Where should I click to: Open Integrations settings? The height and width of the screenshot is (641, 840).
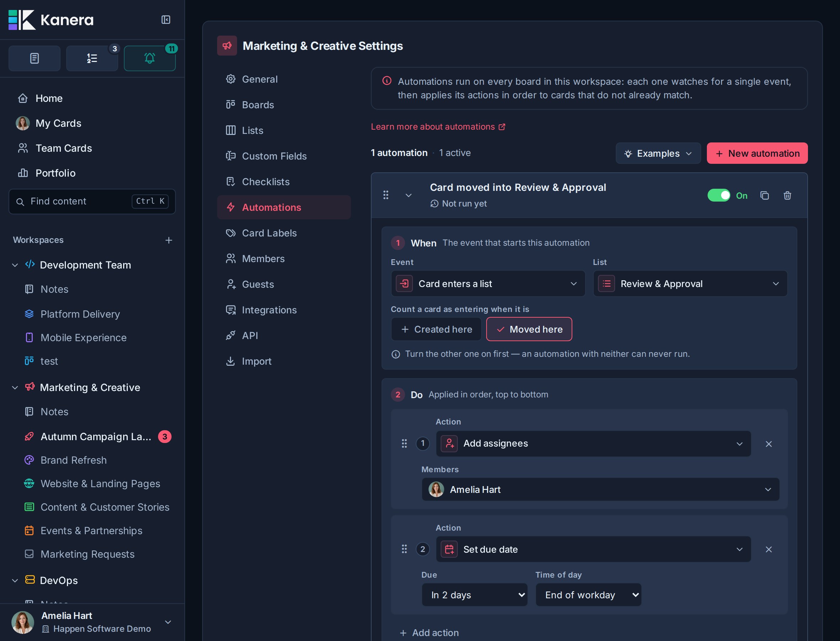pyautogui.click(x=284, y=310)
